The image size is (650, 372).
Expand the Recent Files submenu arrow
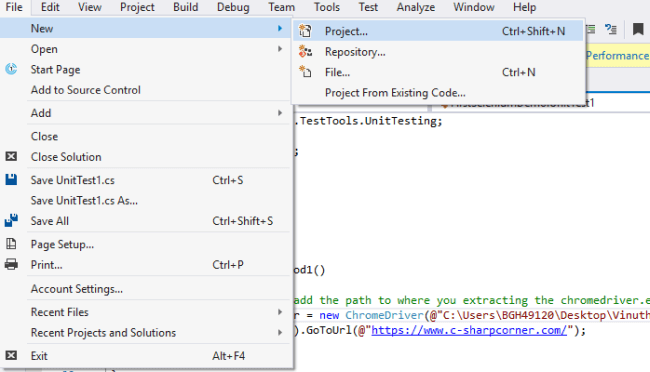(280, 312)
